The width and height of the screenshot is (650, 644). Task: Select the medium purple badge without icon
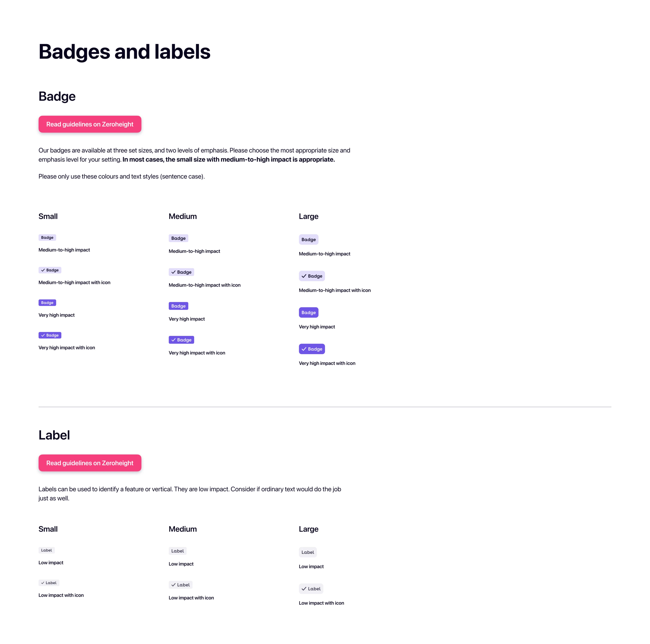tap(178, 306)
